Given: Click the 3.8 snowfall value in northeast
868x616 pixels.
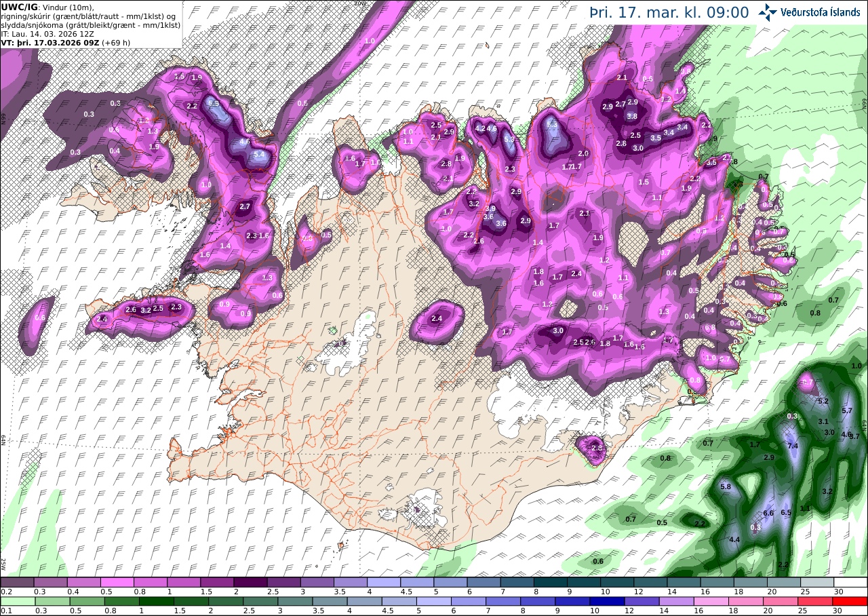Looking at the screenshot, I should click(632, 117).
